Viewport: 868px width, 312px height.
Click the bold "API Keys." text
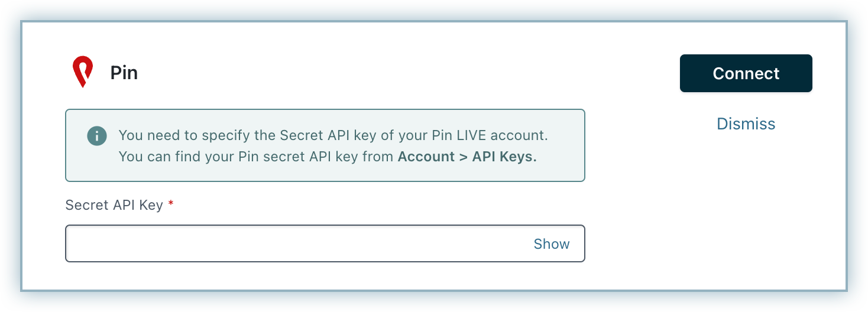click(x=504, y=157)
